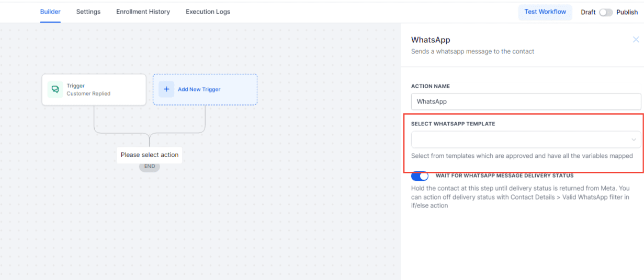Close the WhatsApp action panel

[636, 40]
